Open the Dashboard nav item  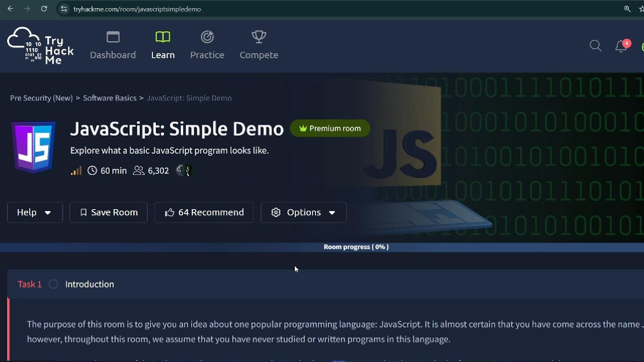coord(113,46)
